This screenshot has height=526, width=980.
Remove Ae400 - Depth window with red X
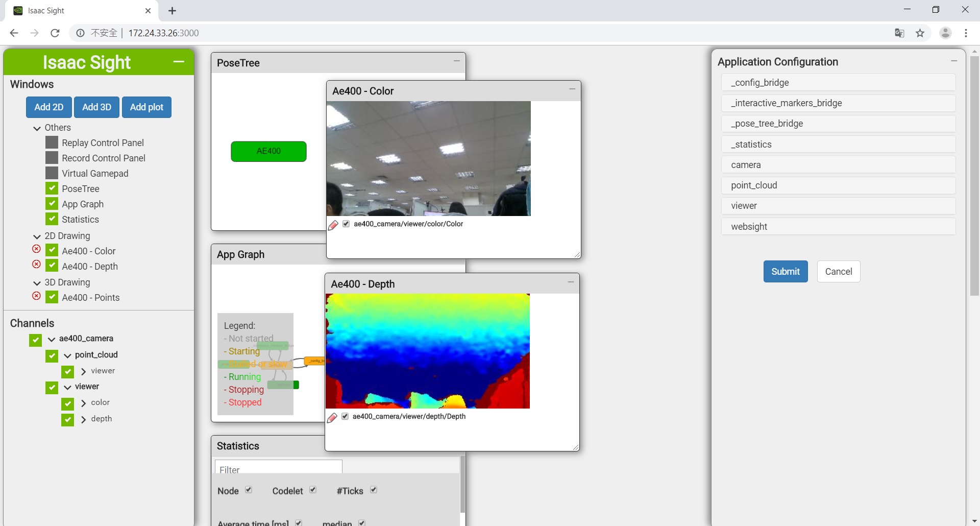point(36,265)
